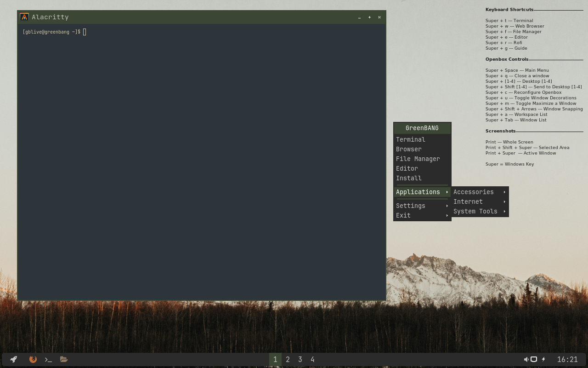Click 'Super = Windows Key' text

pos(510,164)
